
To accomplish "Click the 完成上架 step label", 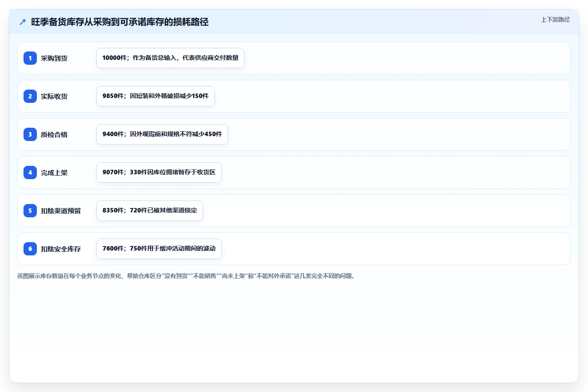I will (54, 172).
